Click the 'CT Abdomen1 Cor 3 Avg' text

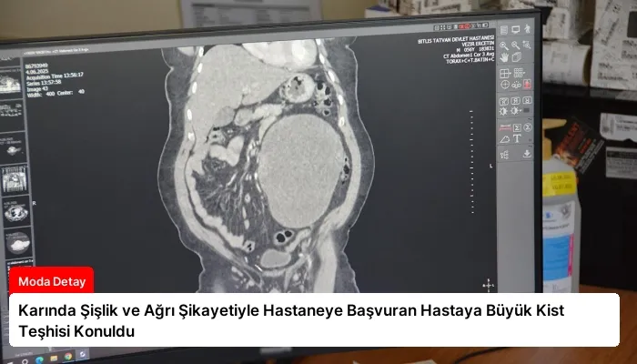point(468,55)
